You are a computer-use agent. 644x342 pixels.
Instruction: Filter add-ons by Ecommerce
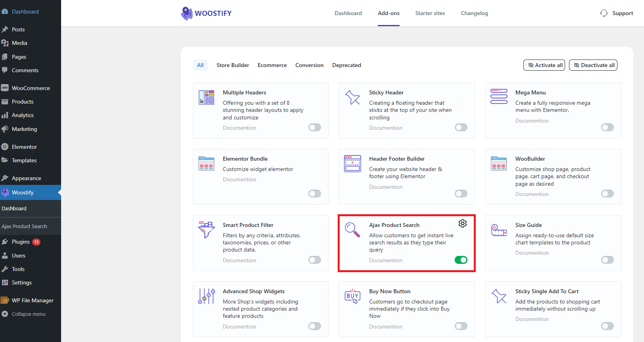(x=272, y=65)
